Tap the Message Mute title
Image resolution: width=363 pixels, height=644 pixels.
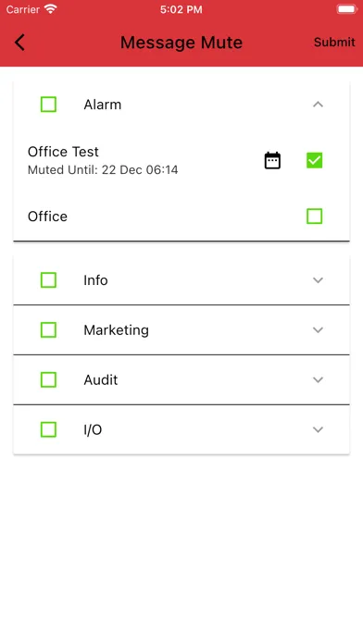tap(181, 43)
